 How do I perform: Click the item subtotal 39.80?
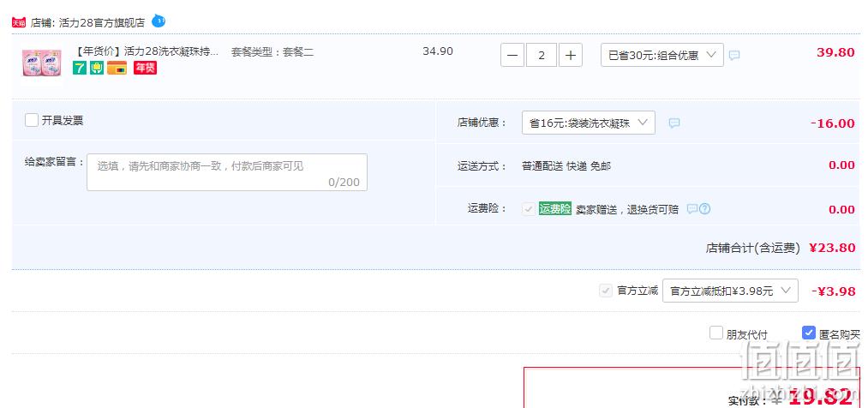(836, 52)
